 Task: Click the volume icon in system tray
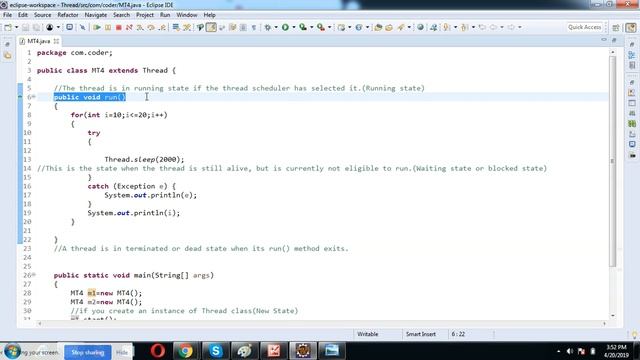point(570,351)
